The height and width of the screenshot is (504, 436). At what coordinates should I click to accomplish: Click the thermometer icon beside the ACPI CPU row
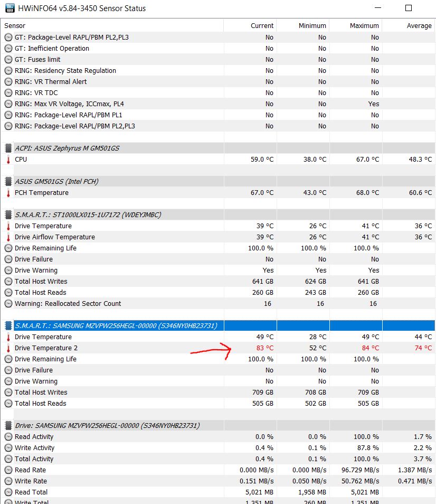point(8,160)
